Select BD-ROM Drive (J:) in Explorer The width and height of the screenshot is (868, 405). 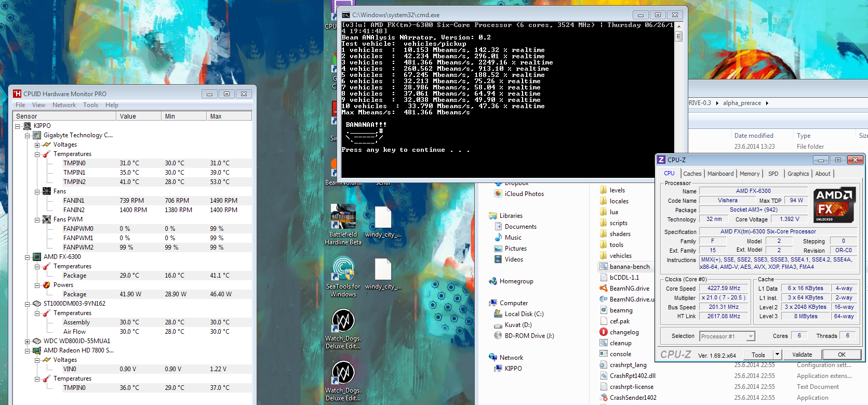(524, 336)
